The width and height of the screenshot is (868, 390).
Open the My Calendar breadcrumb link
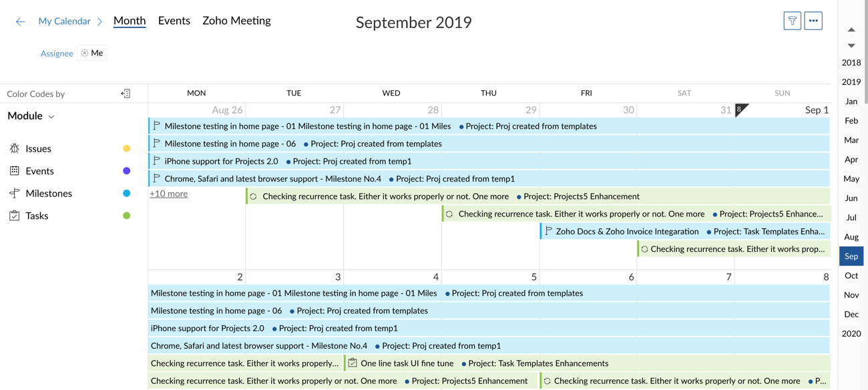click(x=64, y=21)
